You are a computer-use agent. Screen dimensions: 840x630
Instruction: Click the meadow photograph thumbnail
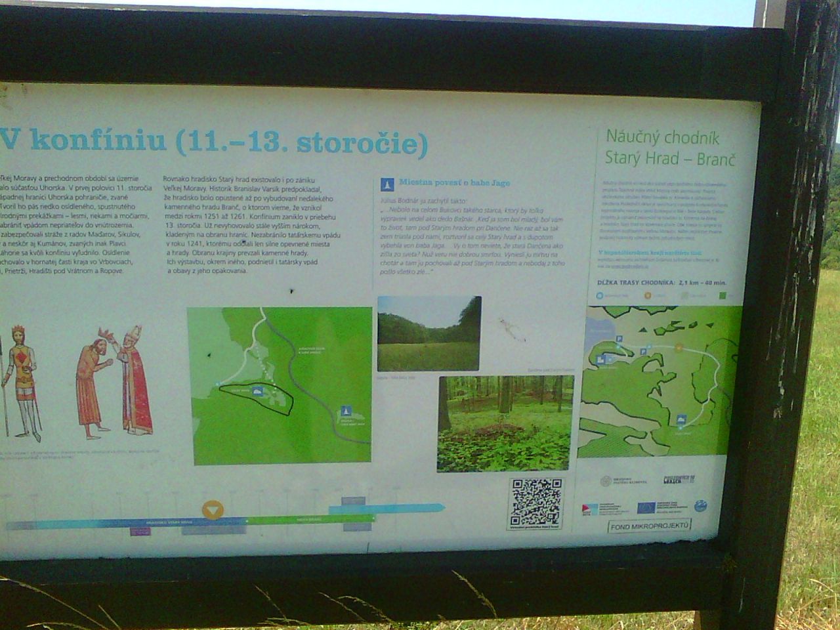click(x=429, y=333)
